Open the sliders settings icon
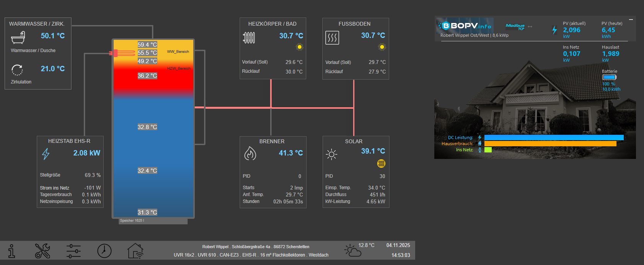The image size is (644, 265). tap(73, 251)
